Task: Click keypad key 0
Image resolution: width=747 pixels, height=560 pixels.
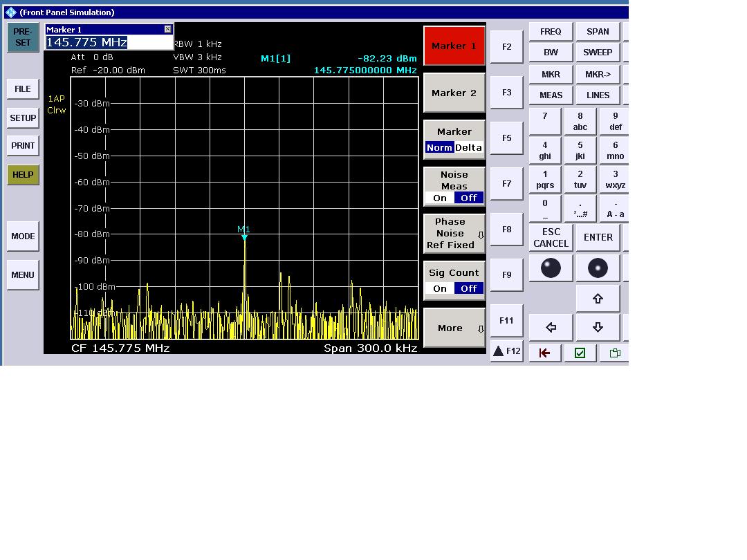Action: pos(545,209)
